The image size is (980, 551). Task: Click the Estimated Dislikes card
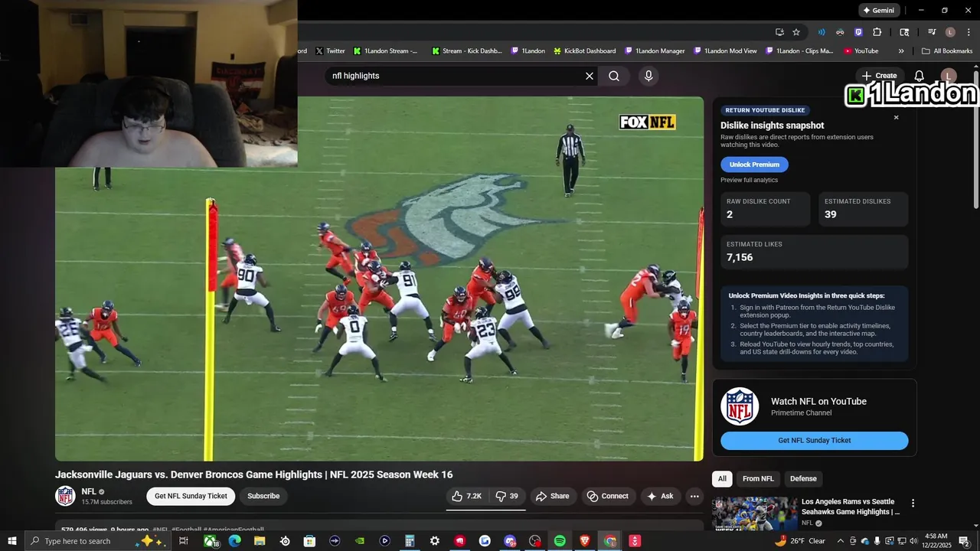[863, 209]
